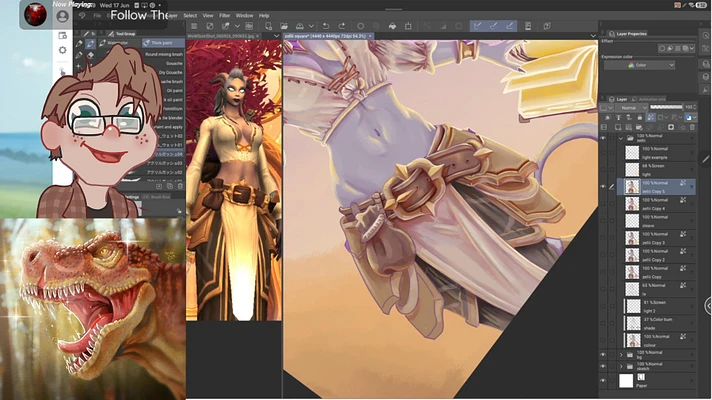Click the gear settings icon in left sidebar

(x=63, y=50)
